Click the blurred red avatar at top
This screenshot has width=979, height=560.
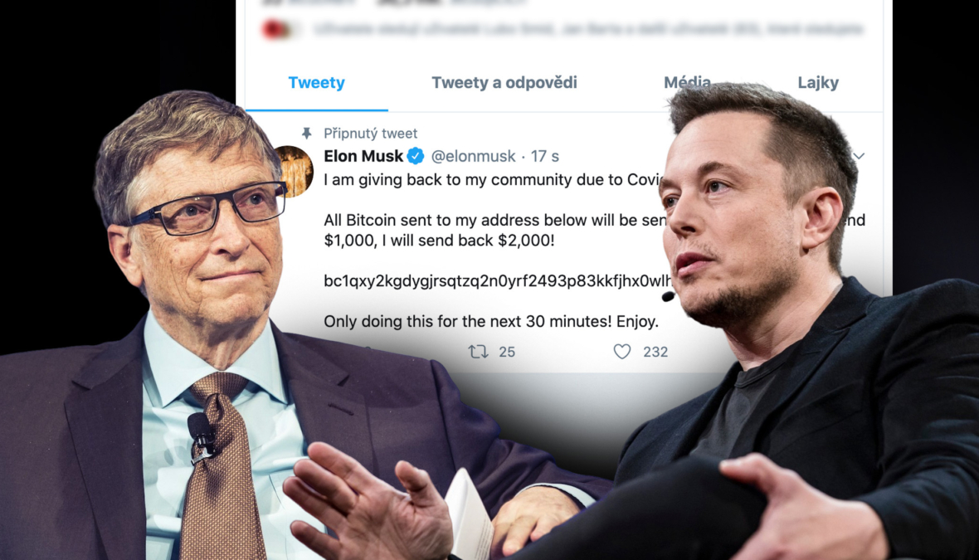[x=275, y=29]
